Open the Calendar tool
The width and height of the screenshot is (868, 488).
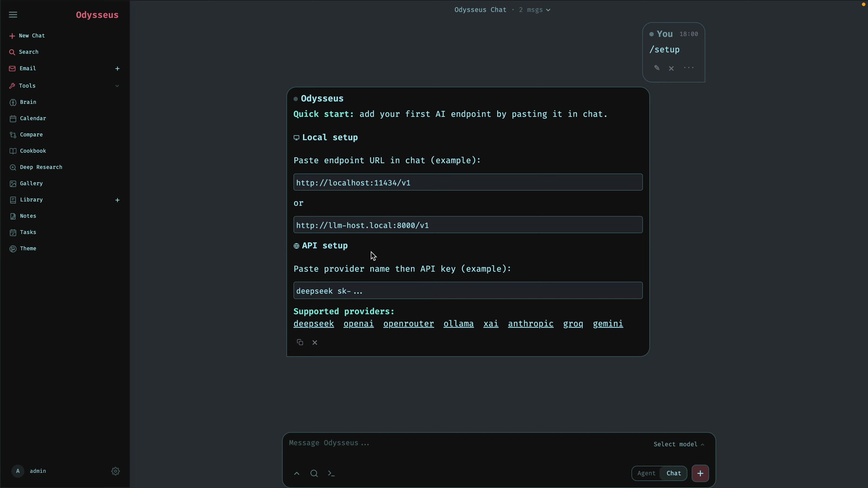[x=28, y=118]
